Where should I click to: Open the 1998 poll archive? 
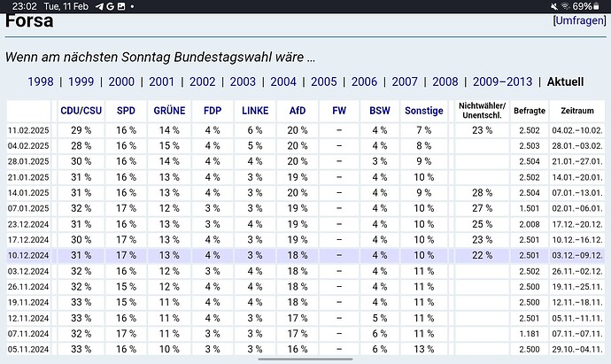[x=41, y=81]
